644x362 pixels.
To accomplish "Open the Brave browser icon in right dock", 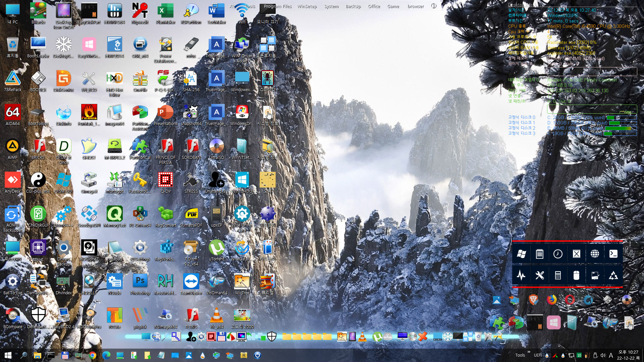I will [x=533, y=299].
